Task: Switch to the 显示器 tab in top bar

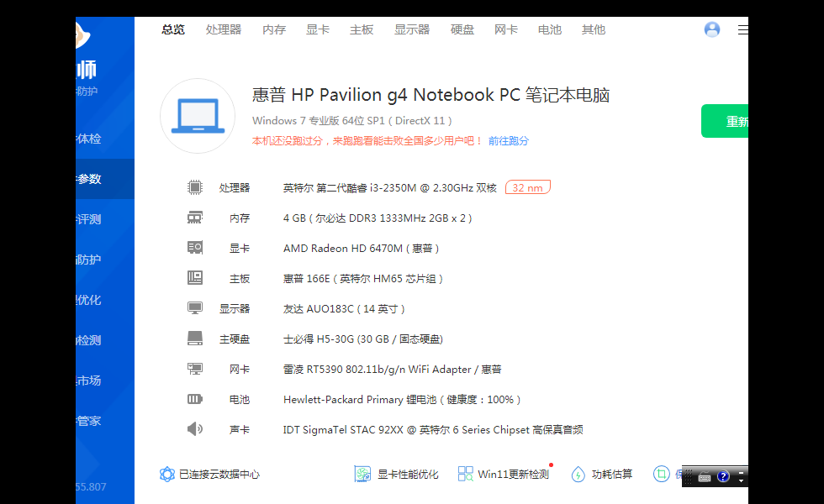Action: (412, 30)
